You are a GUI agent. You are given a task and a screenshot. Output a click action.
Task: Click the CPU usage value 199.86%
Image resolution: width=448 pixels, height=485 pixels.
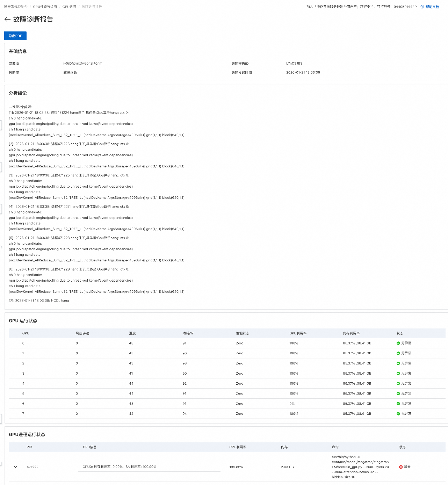236,467
